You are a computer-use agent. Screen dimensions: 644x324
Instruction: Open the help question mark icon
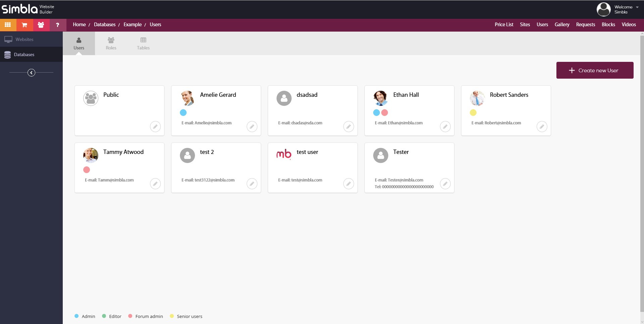(57, 25)
